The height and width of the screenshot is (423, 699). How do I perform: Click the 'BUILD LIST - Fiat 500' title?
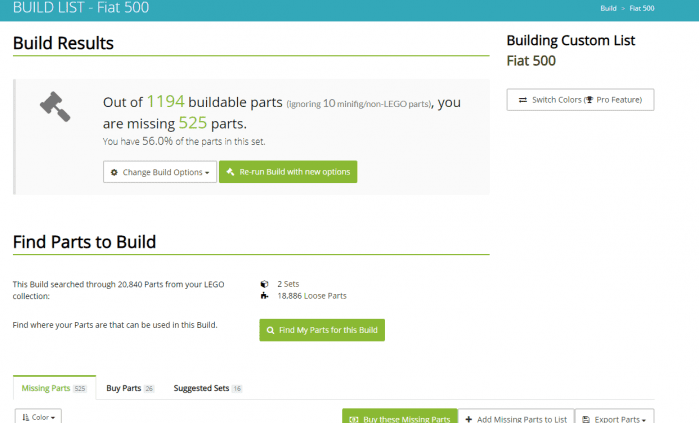click(x=81, y=8)
